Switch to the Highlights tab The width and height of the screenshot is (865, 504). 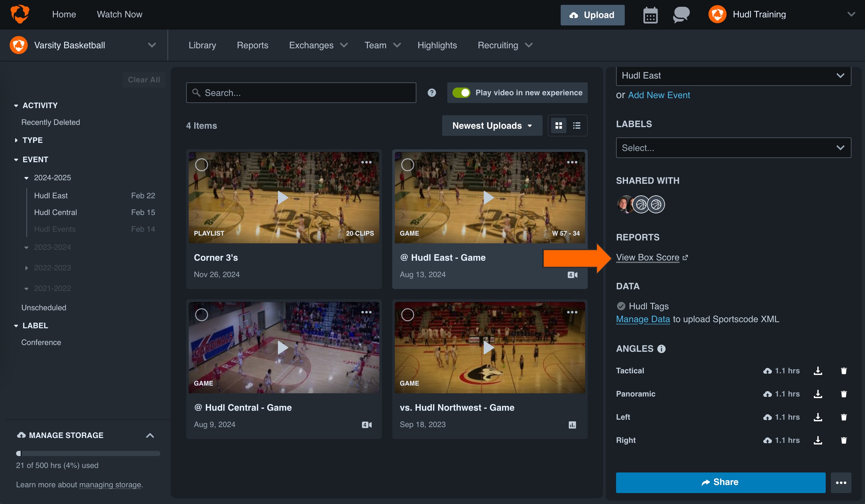(x=437, y=45)
